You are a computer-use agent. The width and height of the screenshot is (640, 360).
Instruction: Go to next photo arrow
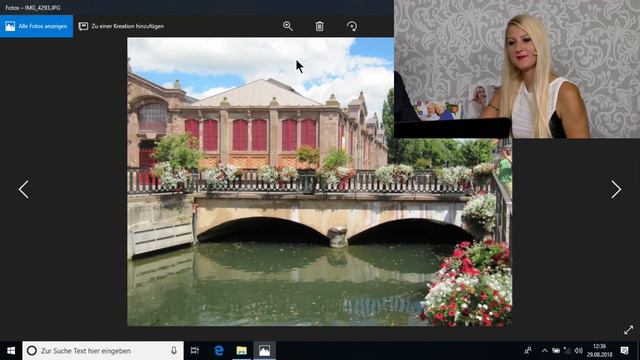click(x=616, y=189)
